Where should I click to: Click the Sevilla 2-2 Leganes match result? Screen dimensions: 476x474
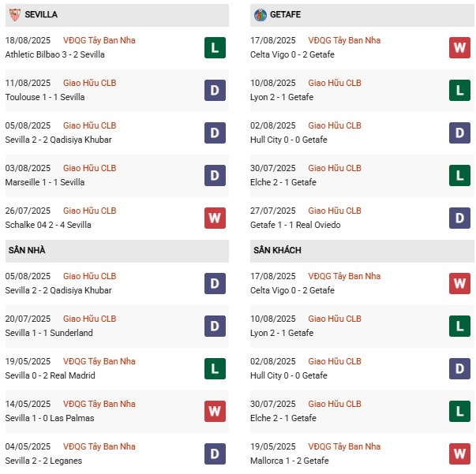point(43,461)
